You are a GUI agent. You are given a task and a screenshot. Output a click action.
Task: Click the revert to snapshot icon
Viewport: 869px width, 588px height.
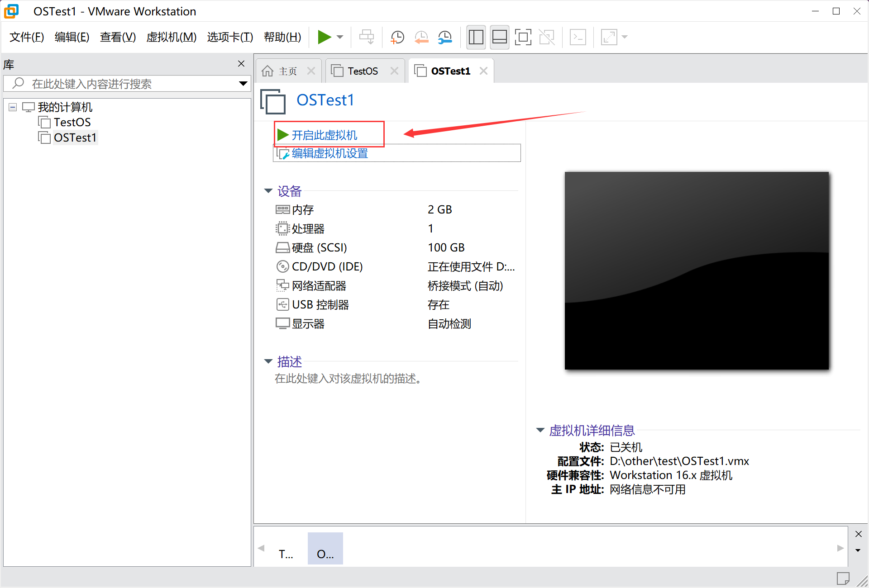pos(421,37)
